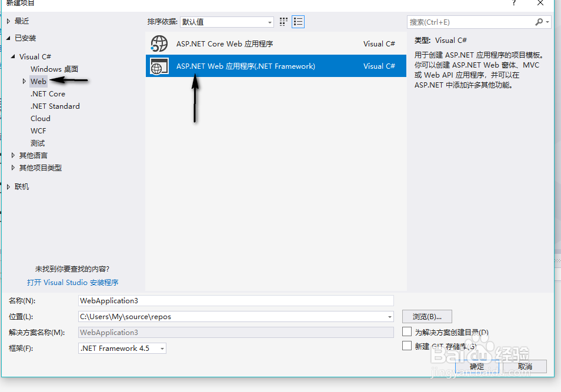Select 最近 at the top of the sidebar
The width and height of the screenshot is (561, 392).
pyautogui.click(x=22, y=19)
